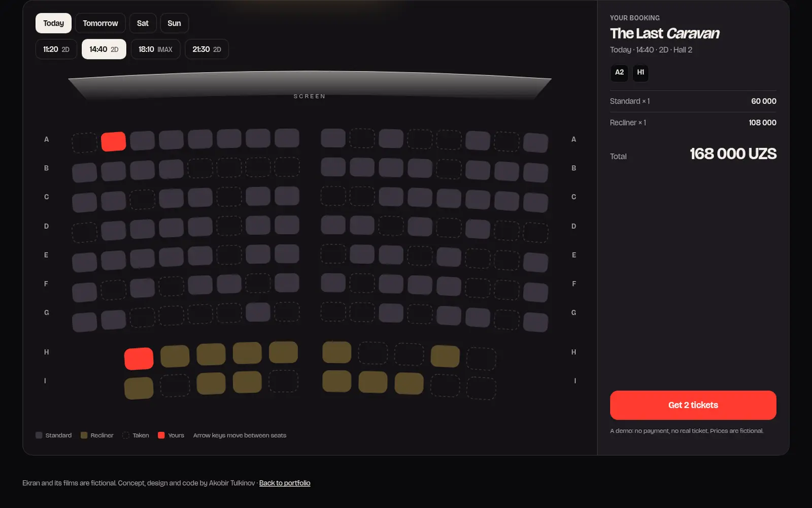Pick the 14:40 2D showtime
Viewport: 812px width, 508px height.
(x=104, y=49)
